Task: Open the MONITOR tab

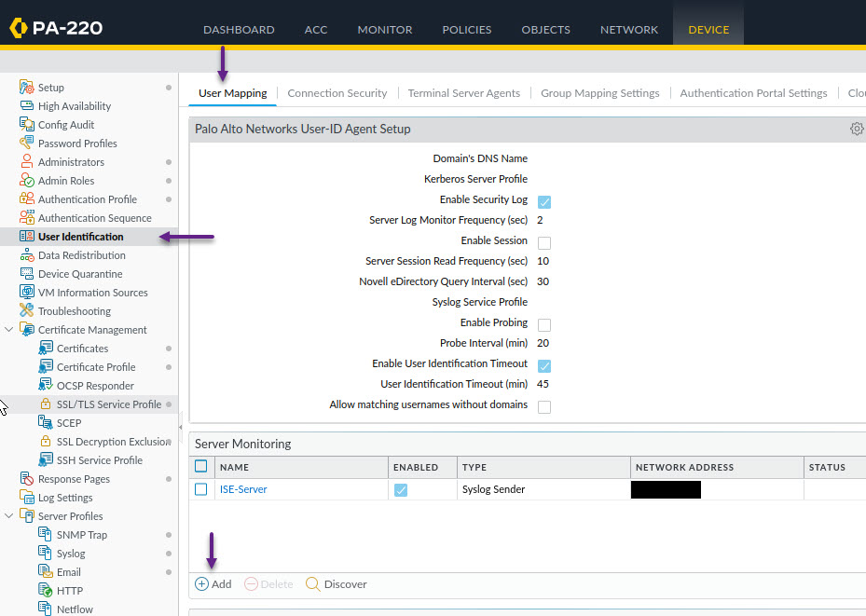Action: (385, 30)
